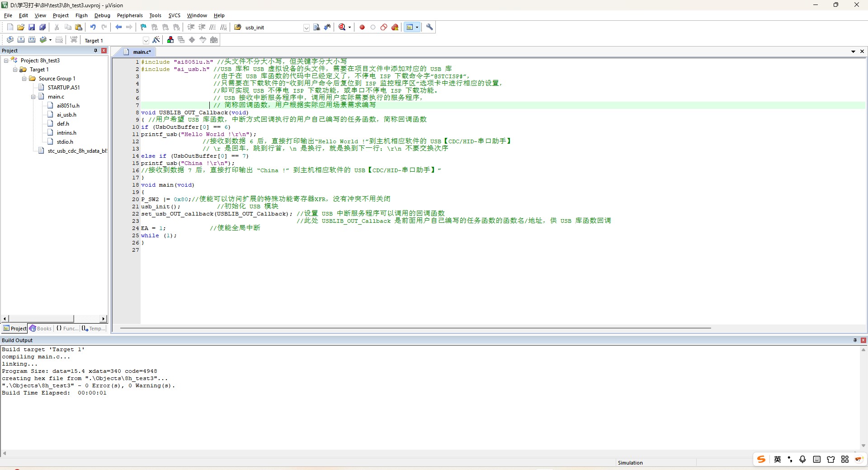Switch to the Books tab
Image resolution: width=868 pixels, height=470 pixels.
click(x=41, y=329)
